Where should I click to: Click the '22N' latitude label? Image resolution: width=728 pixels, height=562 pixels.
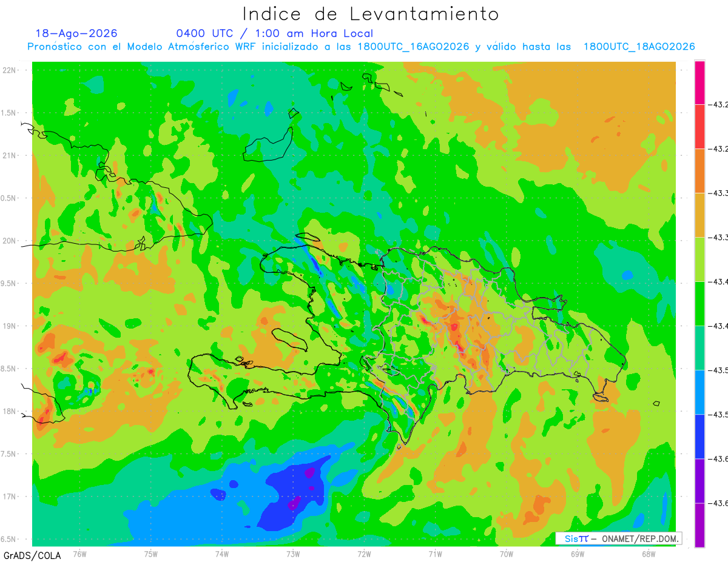pos(10,70)
